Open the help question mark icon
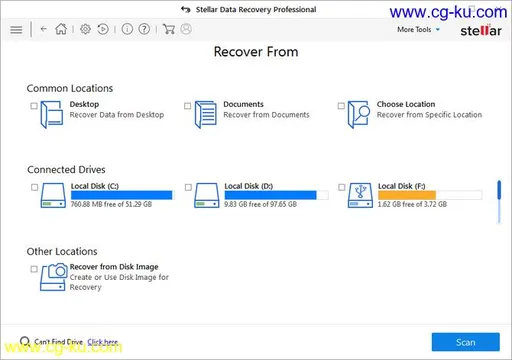 pyautogui.click(x=144, y=29)
